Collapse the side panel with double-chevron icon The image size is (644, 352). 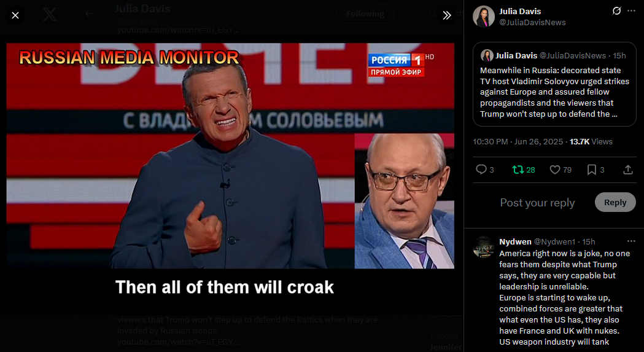pos(447,15)
